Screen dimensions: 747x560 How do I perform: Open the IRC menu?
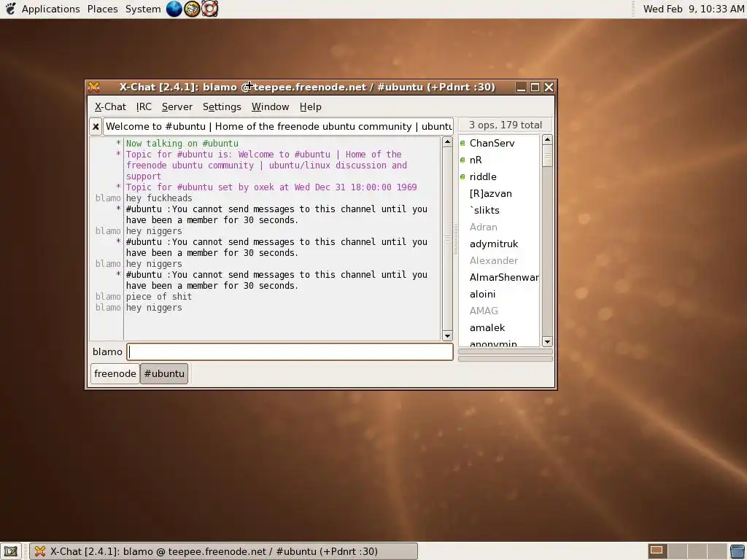(x=144, y=106)
